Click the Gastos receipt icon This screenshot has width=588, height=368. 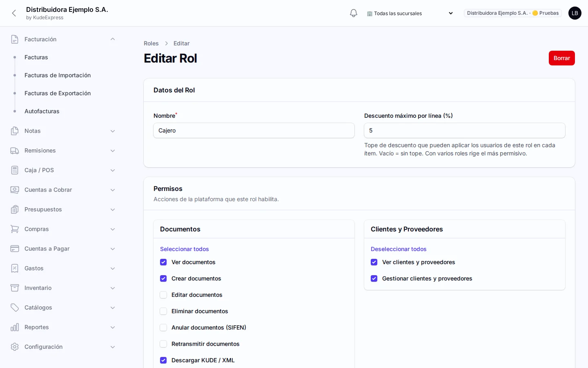[15, 268]
